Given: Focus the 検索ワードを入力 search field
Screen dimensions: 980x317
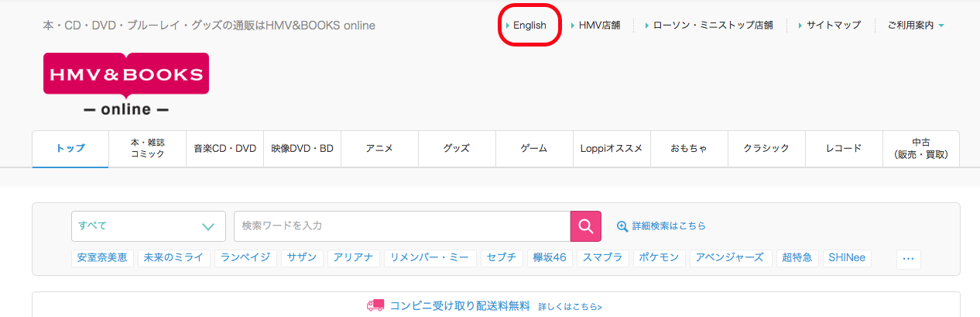Looking at the screenshot, I should point(402,226).
